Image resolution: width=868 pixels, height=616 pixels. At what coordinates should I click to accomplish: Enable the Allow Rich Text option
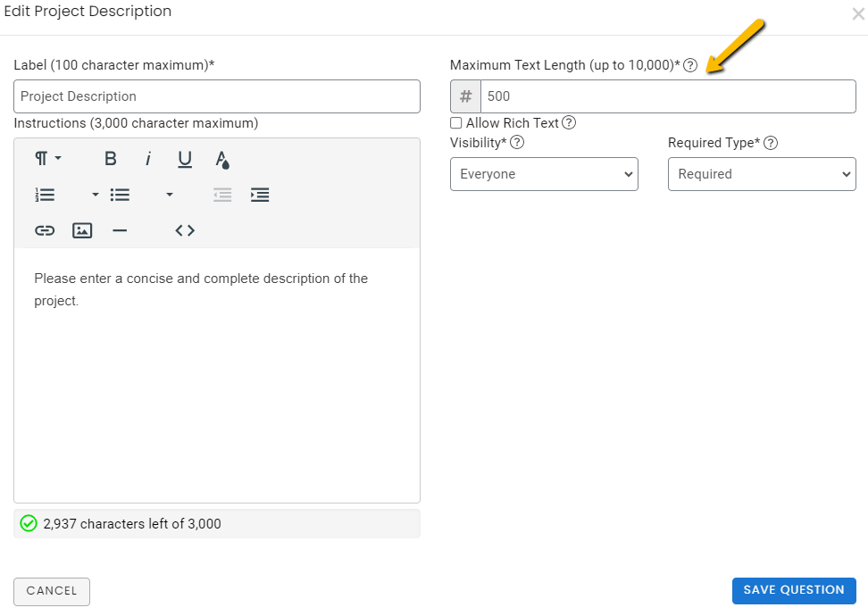pos(455,123)
